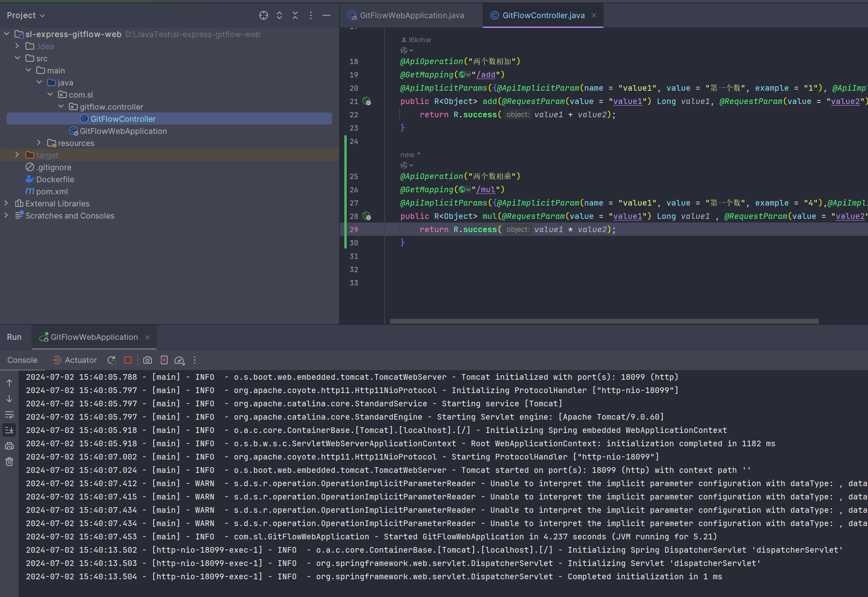868x597 pixels.
Task: Click the green change marker beside line 26
Action: pyautogui.click(x=346, y=189)
